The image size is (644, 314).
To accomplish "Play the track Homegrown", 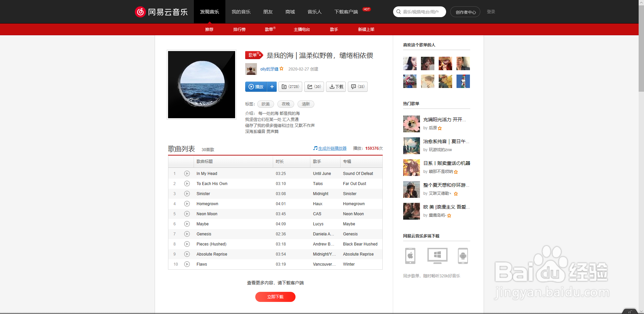I will tap(187, 204).
